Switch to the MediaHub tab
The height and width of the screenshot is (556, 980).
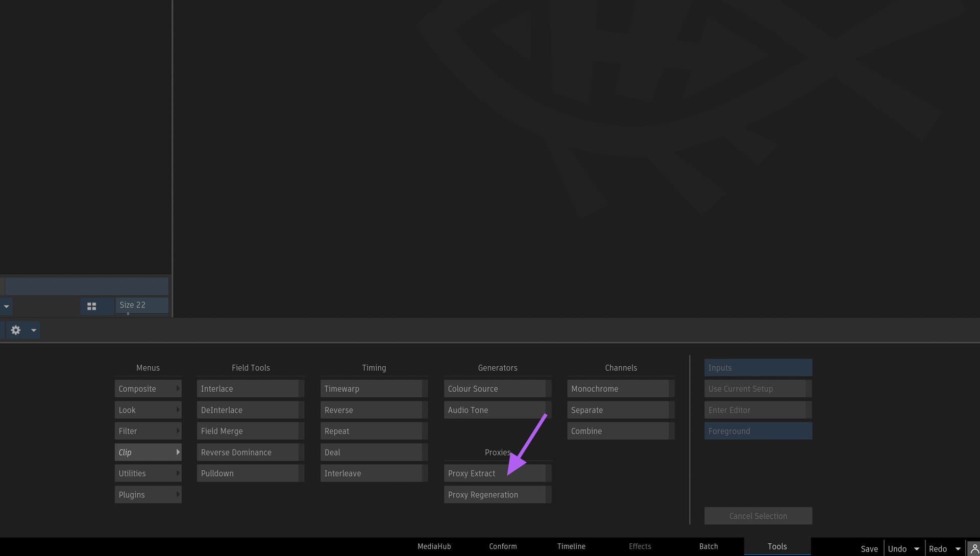pos(434,546)
